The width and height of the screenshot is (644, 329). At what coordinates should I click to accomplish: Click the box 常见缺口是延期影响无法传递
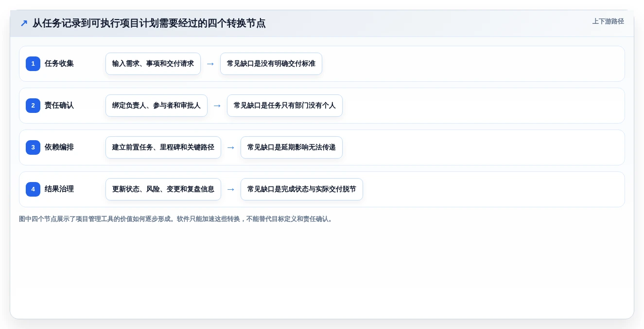(x=292, y=147)
